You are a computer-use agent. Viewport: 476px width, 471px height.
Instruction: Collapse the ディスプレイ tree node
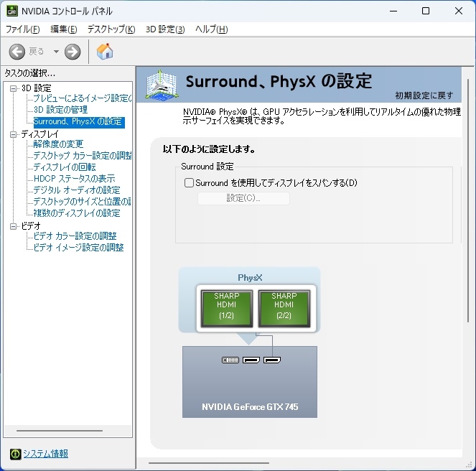(x=13, y=134)
